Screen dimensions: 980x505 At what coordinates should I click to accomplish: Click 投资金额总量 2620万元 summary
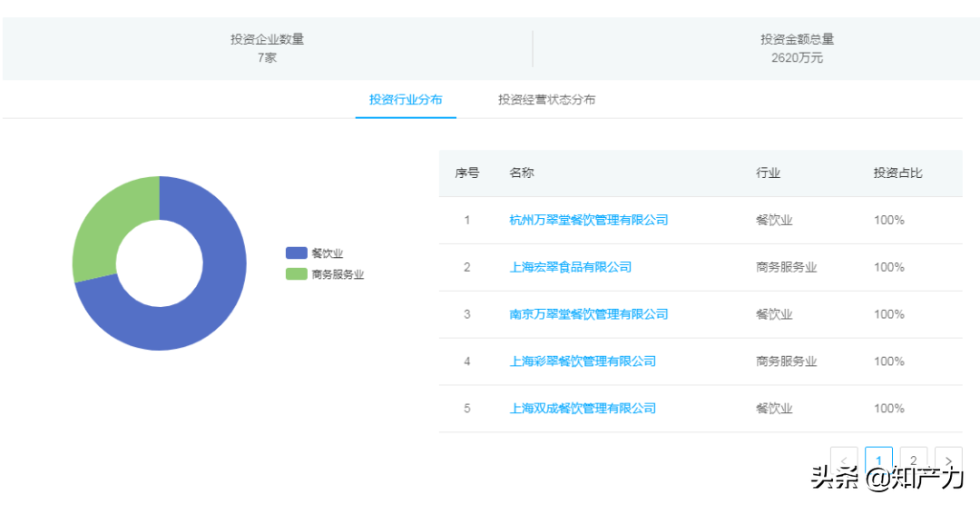click(798, 49)
